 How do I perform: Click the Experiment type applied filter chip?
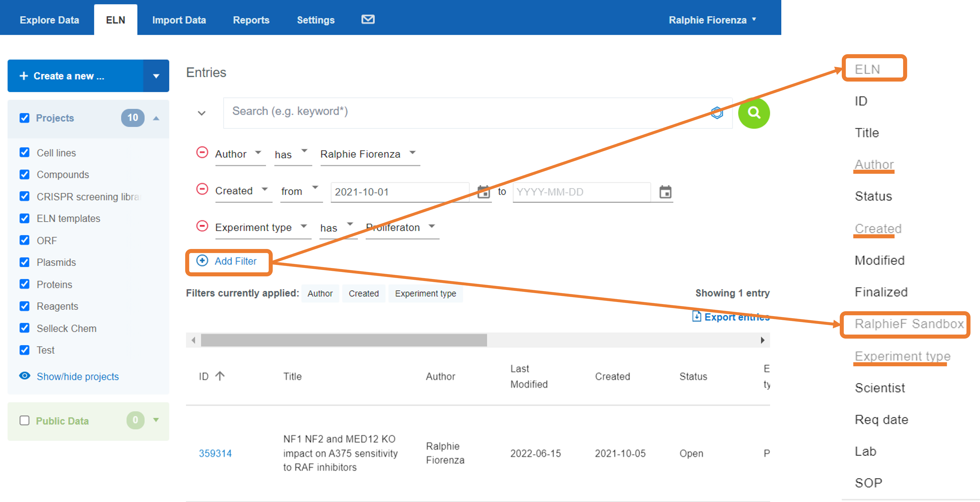tap(425, 293)
